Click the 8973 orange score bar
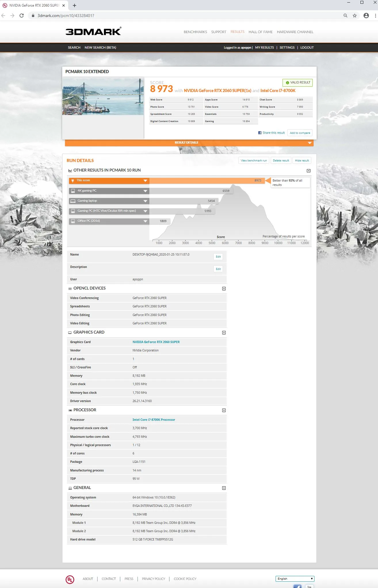378x588 pixels. [207, 180]
